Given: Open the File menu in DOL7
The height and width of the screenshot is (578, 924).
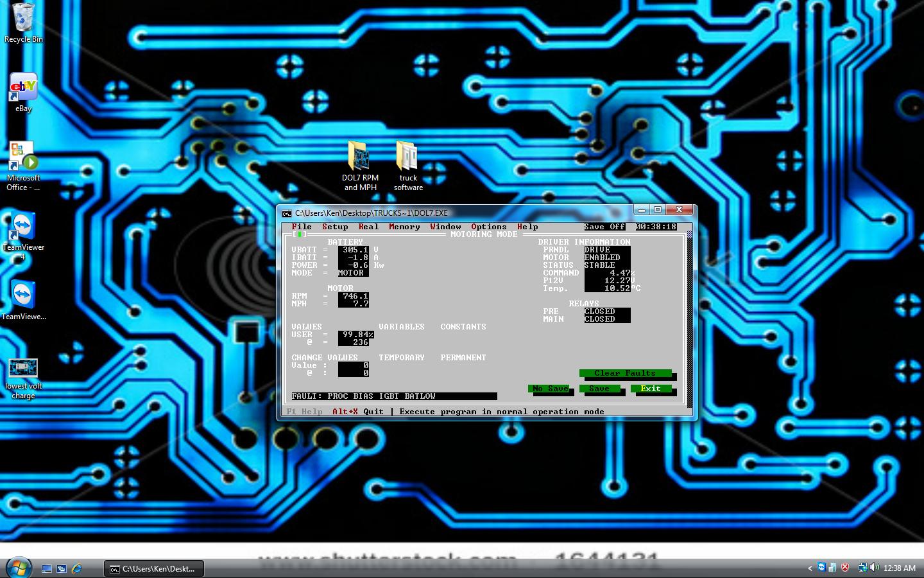Looking at the screenshot, I should click(302, 227).
